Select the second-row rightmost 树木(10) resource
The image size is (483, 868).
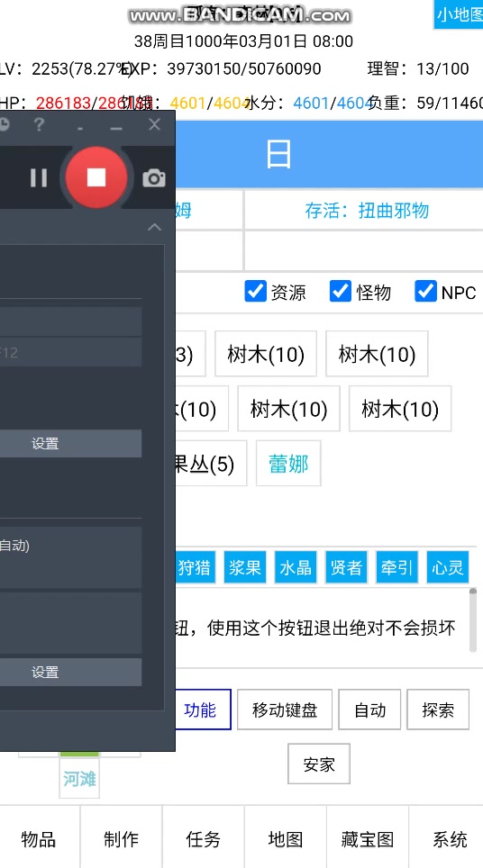[x=400, y=409]
